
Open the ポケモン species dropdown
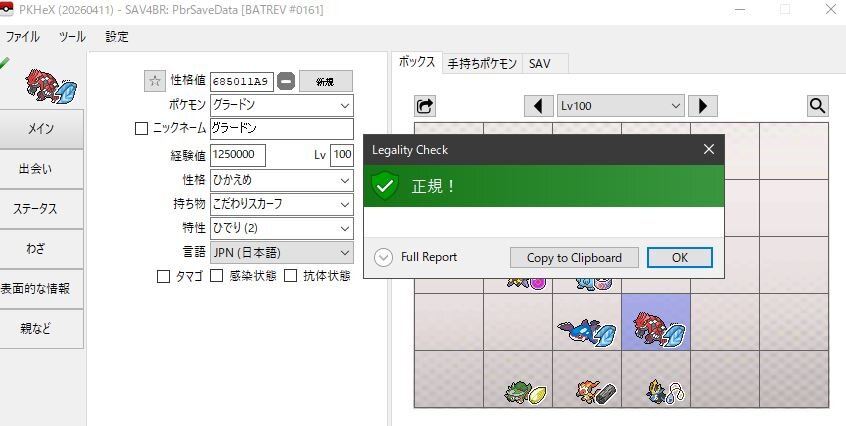pos(281,105)
